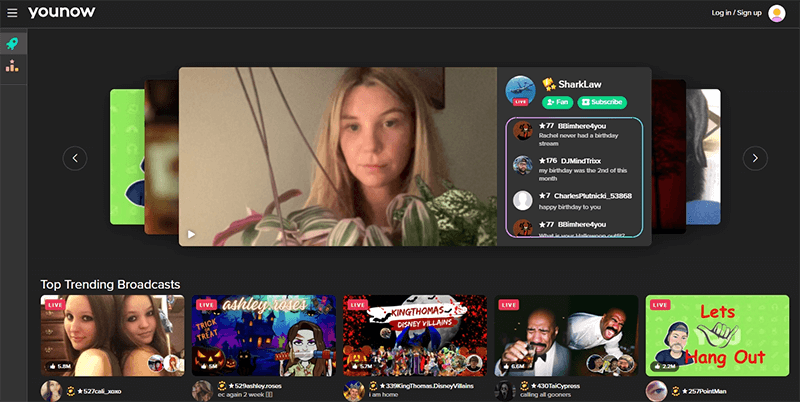
Task: Open KingThomas.DisneyVillains profile picture
Action: click(x=353, y=391)
